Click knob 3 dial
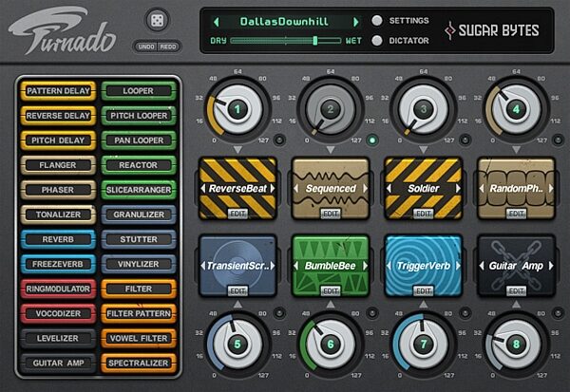 pos(423,109)
